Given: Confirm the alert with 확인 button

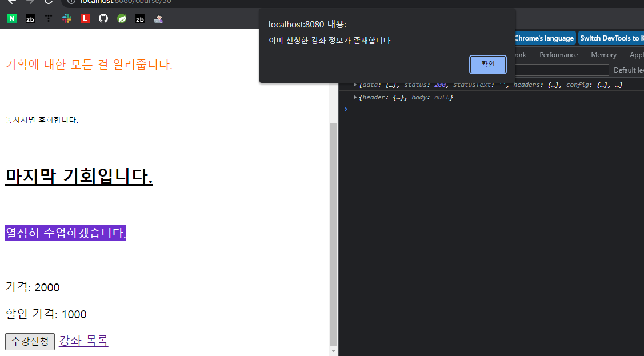Looking at the screenshot, I should pos(487,65).
